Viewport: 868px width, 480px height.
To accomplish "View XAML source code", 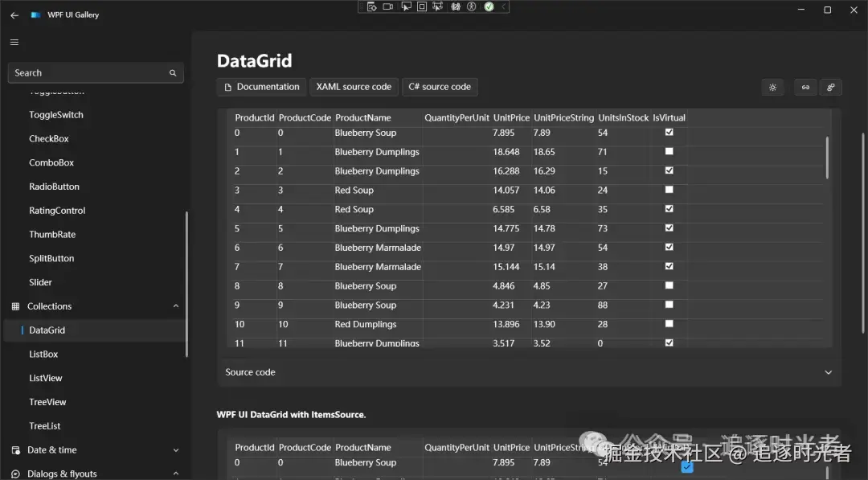I will (x=354, y=87).
